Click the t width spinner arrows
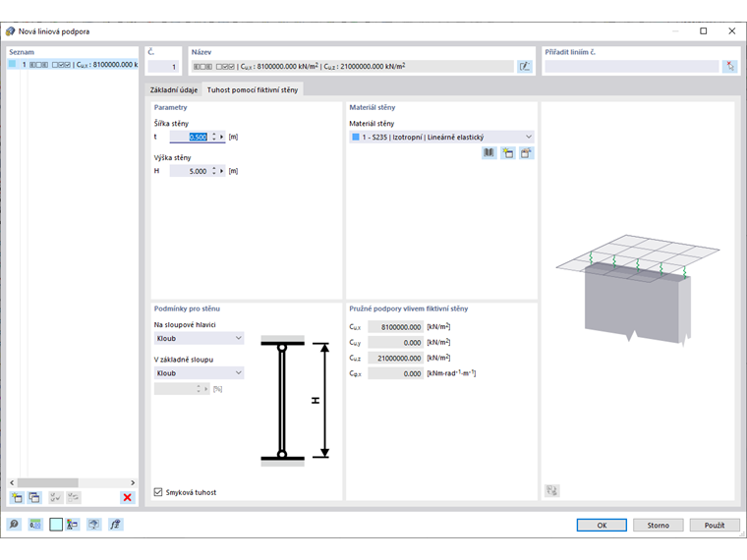Viewport: 747px width, 560px height. (214, 137)
